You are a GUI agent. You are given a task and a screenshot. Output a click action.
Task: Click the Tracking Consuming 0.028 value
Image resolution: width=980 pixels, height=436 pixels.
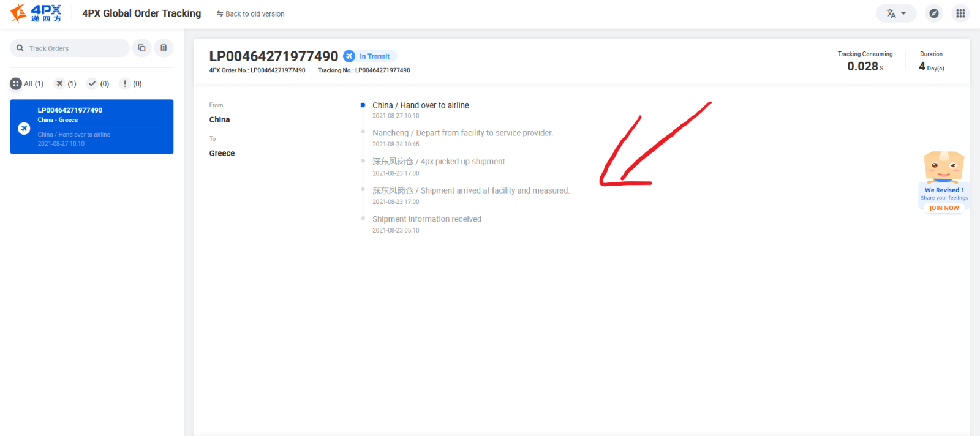click(865, 66)
